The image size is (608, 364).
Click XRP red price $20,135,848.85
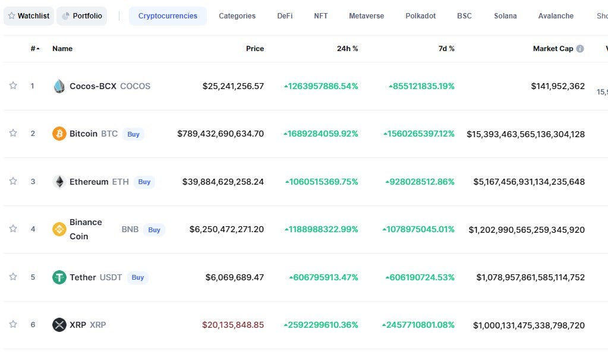point(233,325)
